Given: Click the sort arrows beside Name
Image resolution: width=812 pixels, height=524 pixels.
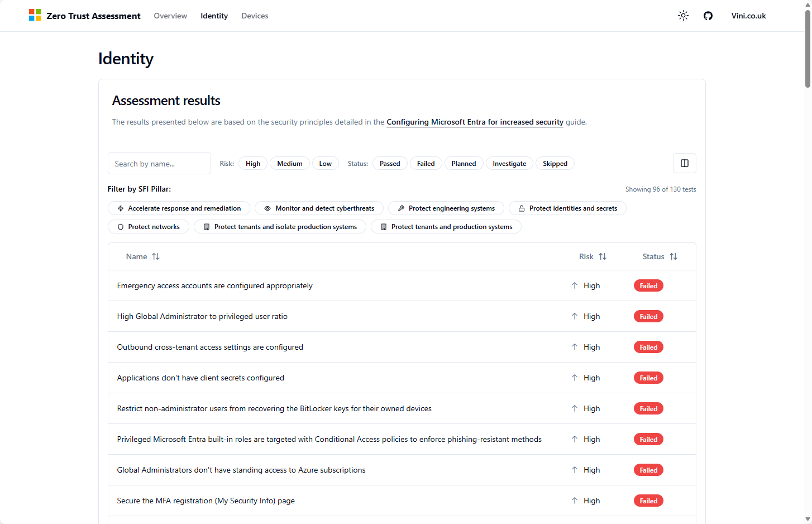Looking at the screenshot, I should click(x=156, y=256).
